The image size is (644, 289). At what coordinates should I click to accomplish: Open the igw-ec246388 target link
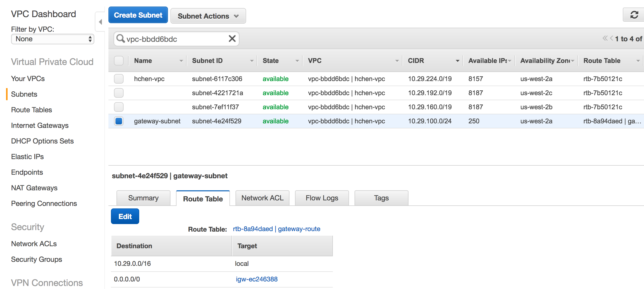(x=256, y=279)
